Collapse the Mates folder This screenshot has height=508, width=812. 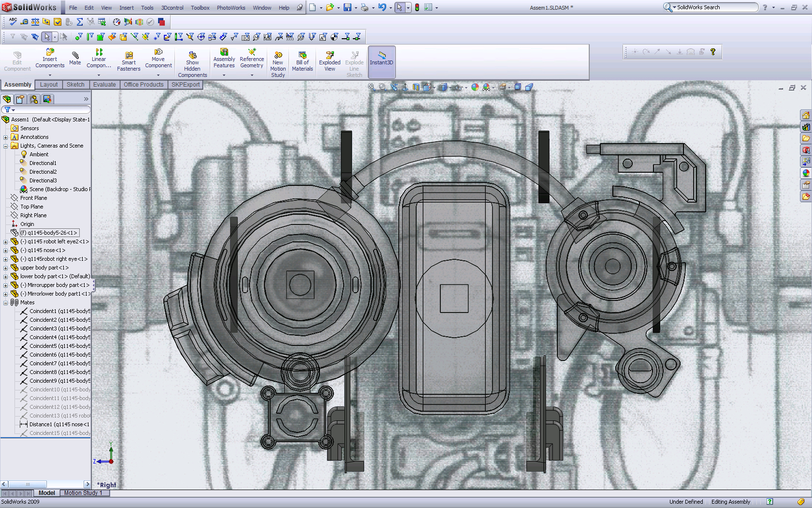click(x=6, y=302)
